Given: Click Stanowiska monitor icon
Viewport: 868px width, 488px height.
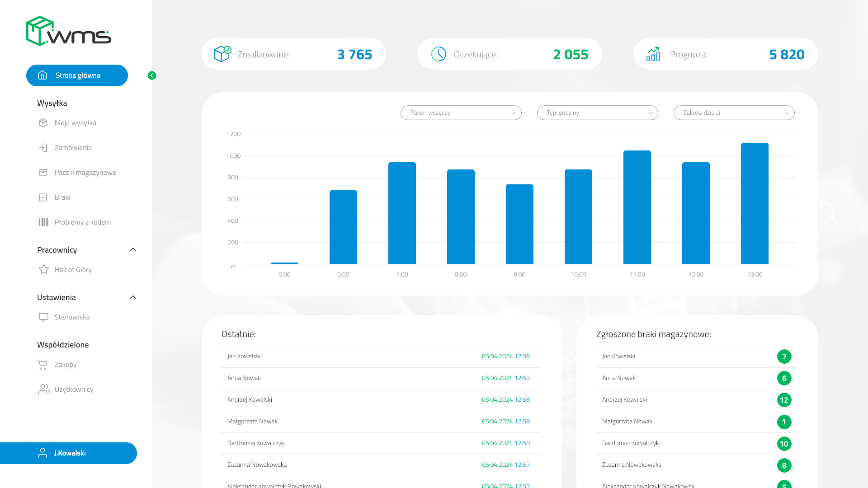Looking at the screenshot, I should 43,317.
